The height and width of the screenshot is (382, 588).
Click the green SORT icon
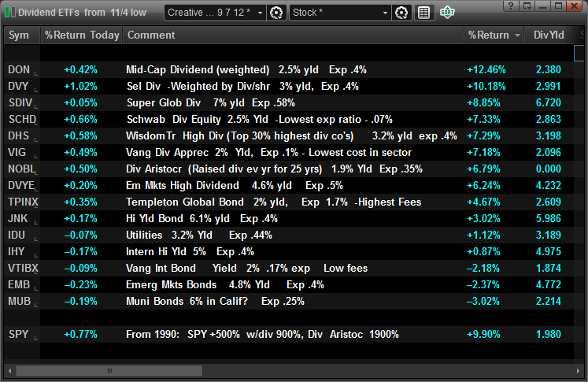coord(447,13)
